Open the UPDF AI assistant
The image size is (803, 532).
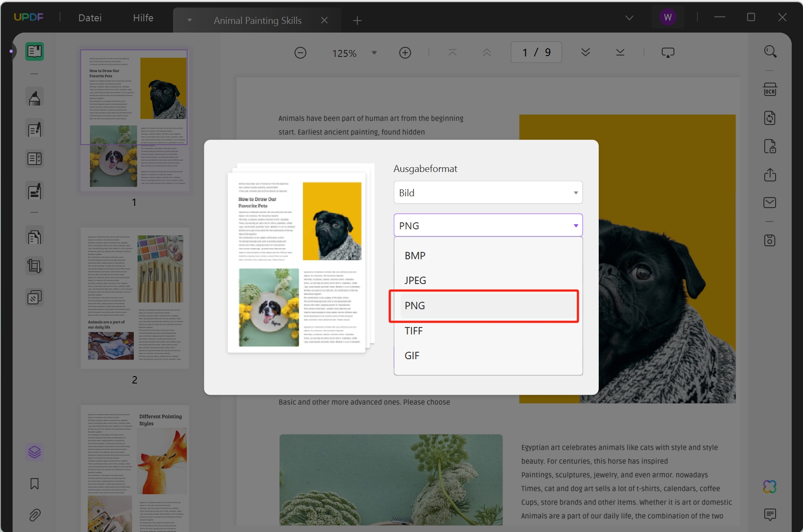tap(770, 486)
